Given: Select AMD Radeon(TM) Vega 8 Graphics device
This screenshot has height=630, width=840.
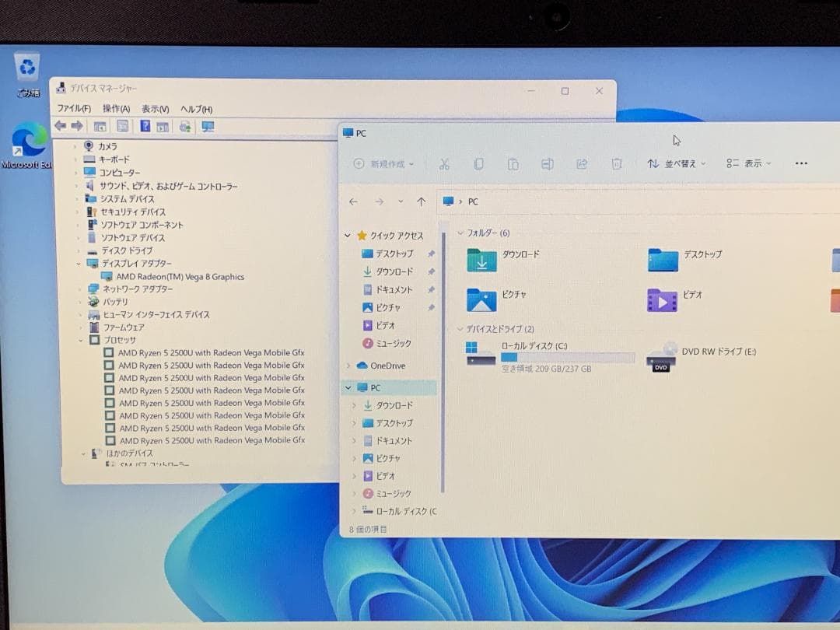Looking at the screenshot, I should (x=180, y=277).
